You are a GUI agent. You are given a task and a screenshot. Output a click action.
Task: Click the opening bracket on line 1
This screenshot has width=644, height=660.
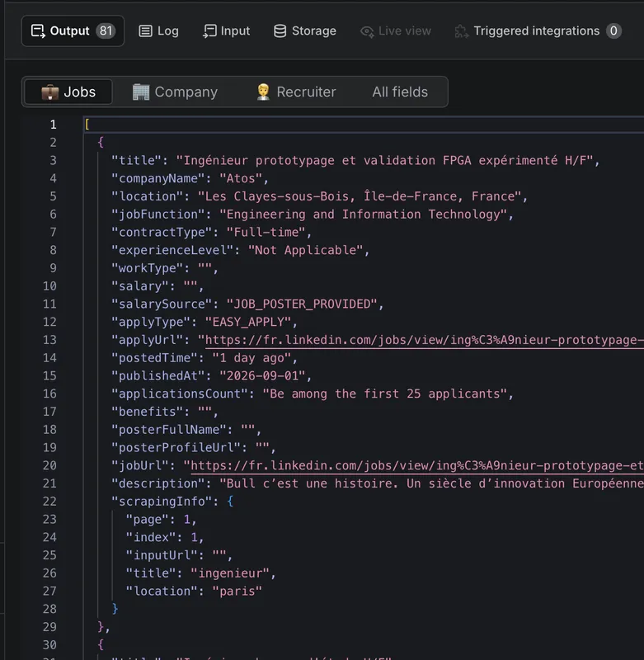click(x=87, y=125)
